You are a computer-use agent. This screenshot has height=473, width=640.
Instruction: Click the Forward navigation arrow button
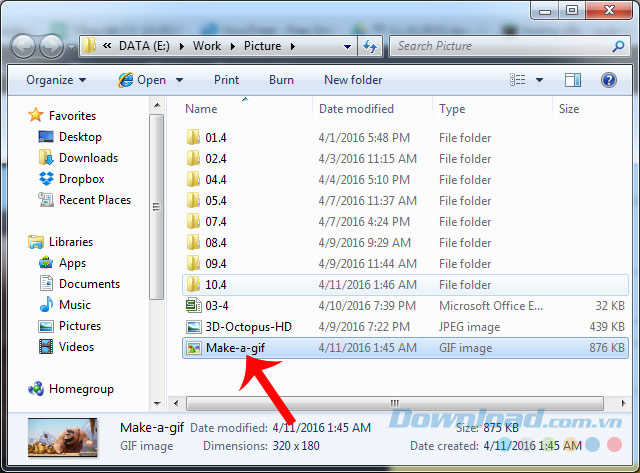coord(51,47)
